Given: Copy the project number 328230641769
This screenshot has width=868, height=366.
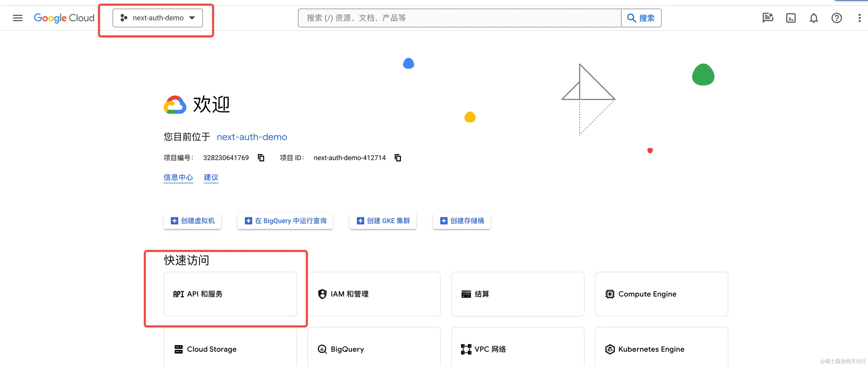Looking at the screenshot, I should click(261, 157).
